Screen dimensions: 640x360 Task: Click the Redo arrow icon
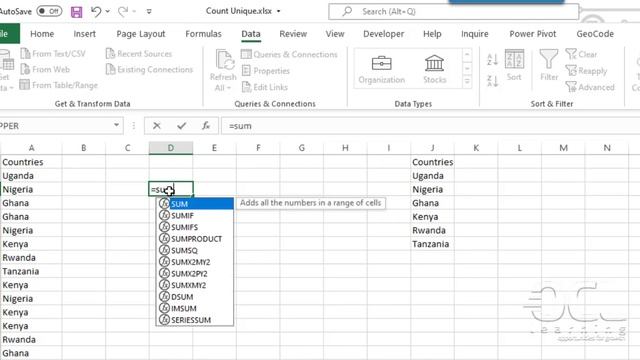click(x=123, y=11)
